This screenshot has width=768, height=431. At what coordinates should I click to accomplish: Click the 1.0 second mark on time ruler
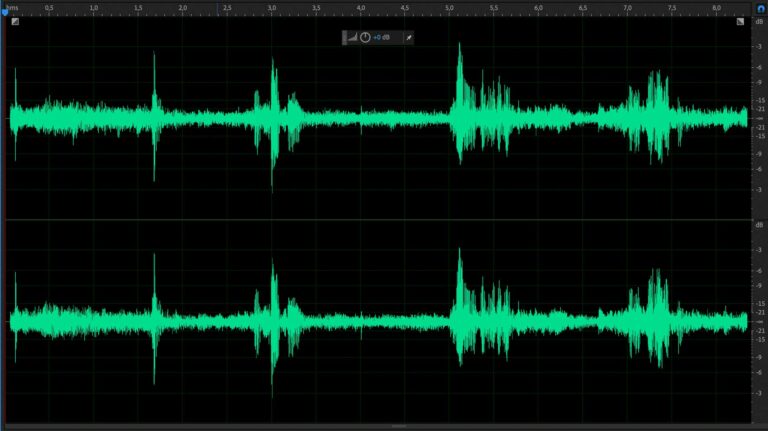tap(93, 8)
